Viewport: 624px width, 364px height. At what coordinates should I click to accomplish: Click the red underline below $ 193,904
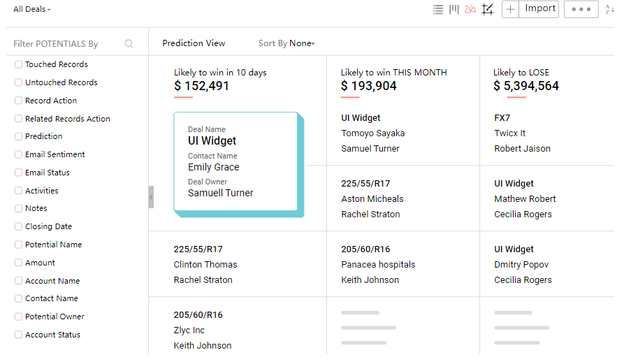349,97
